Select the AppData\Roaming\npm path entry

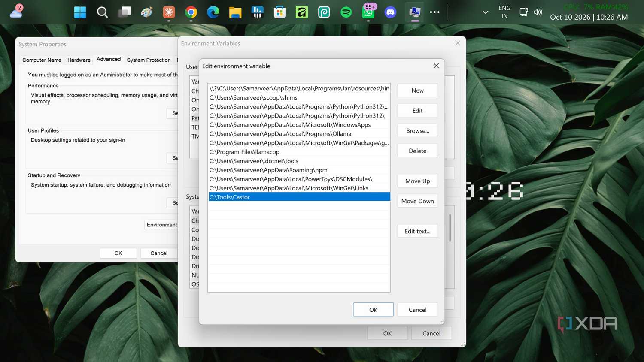pos(299,170)
